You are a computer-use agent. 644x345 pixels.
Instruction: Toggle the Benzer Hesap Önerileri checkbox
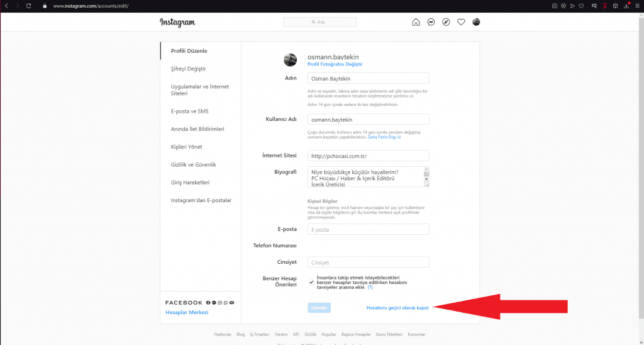tap(311, 283)
